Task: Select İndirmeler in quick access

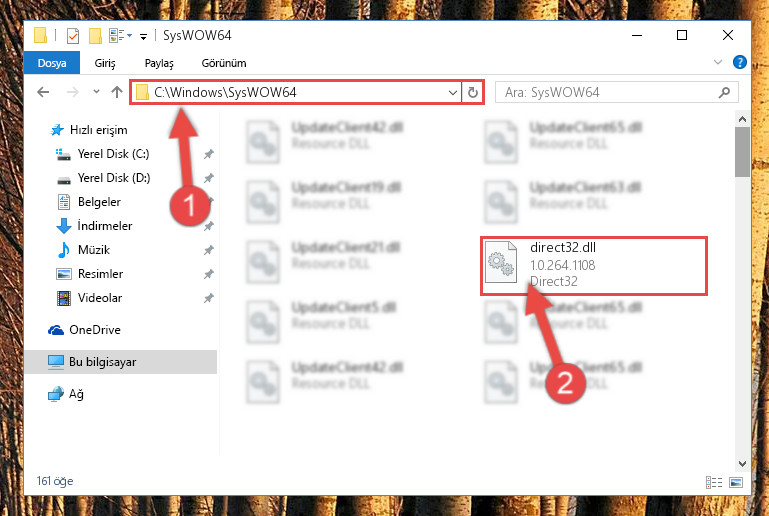Action: [x=104, y=226]
